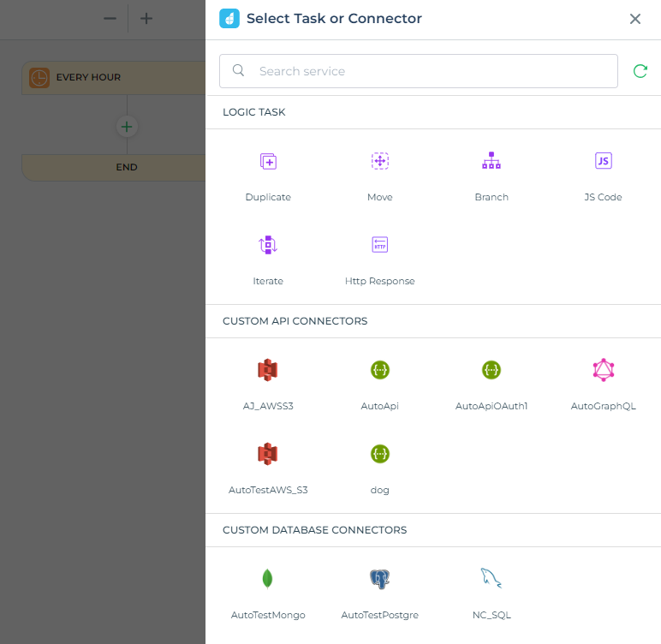This screenshot has width=661, height=644.
Task: Click the JS Code label
Action: [x=604, y=197]
